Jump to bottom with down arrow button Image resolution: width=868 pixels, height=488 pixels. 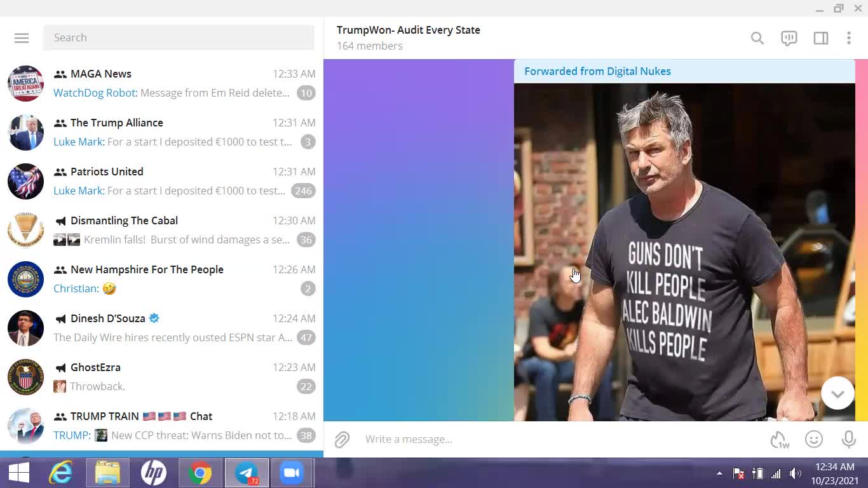pos(837,393)
